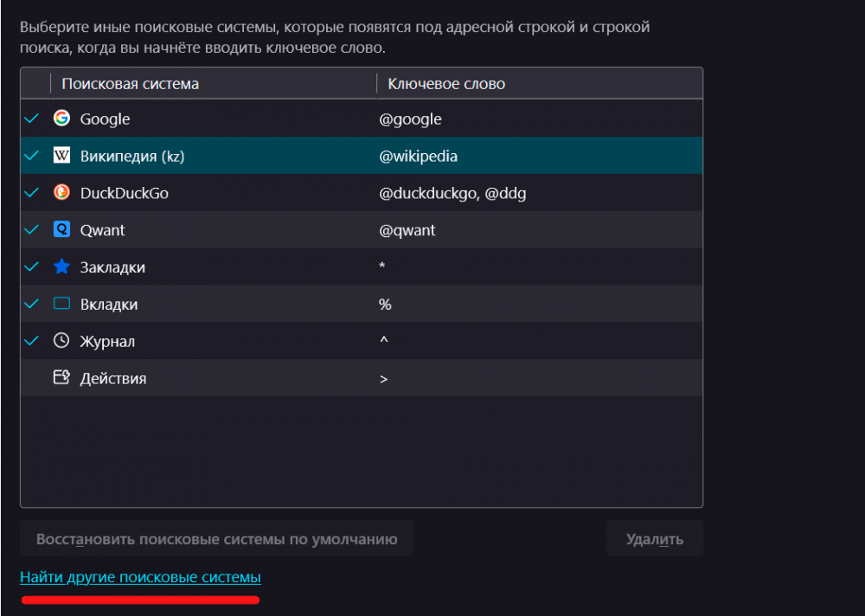Click the DuckDuckGo duck icon
This screenshot has height=616, width=865.
pos(61,193)
